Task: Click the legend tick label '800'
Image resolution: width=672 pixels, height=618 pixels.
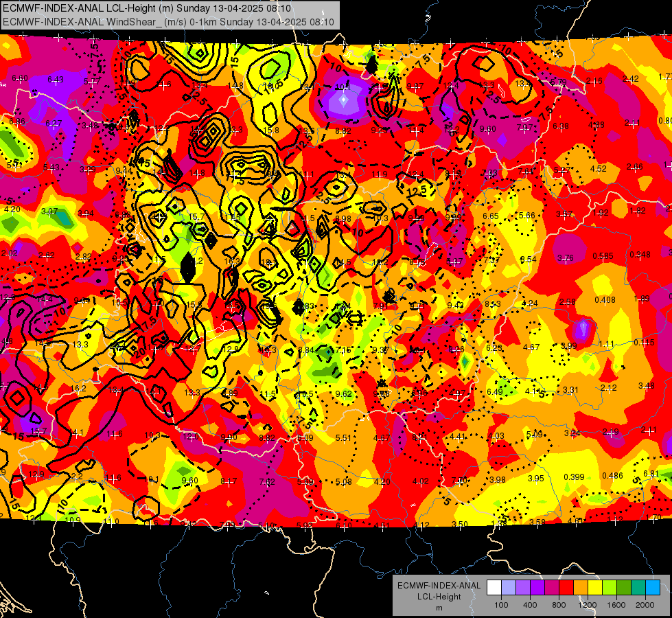Action: coord(559,605)
